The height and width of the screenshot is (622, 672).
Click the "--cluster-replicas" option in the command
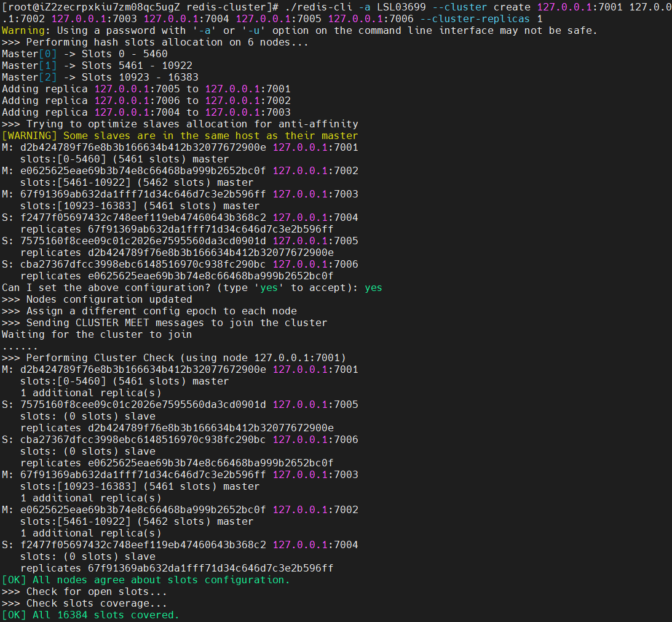(x=475, y=19)
